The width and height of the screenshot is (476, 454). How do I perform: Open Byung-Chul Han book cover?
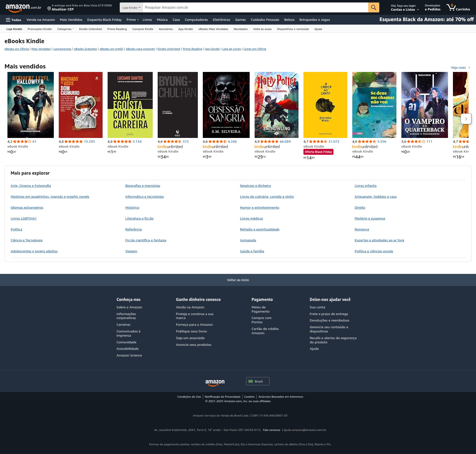tap(178, 105)
